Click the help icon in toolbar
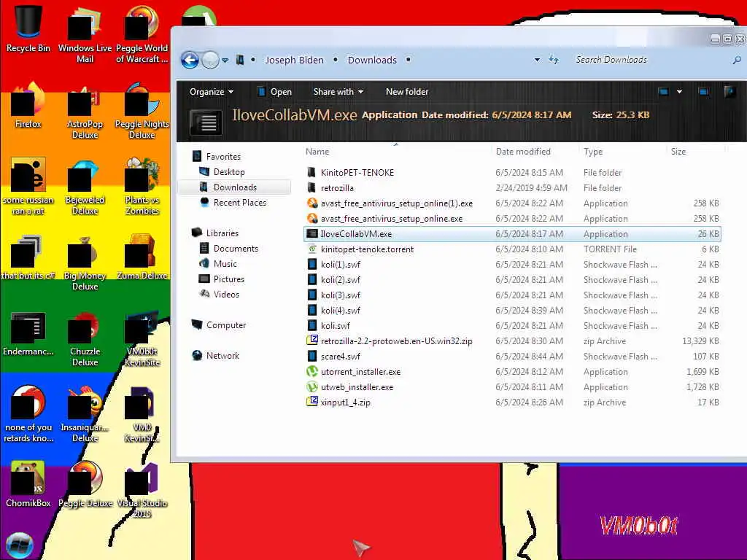The width and height of the screenshot is (747, 560). (x=729, y=91)
